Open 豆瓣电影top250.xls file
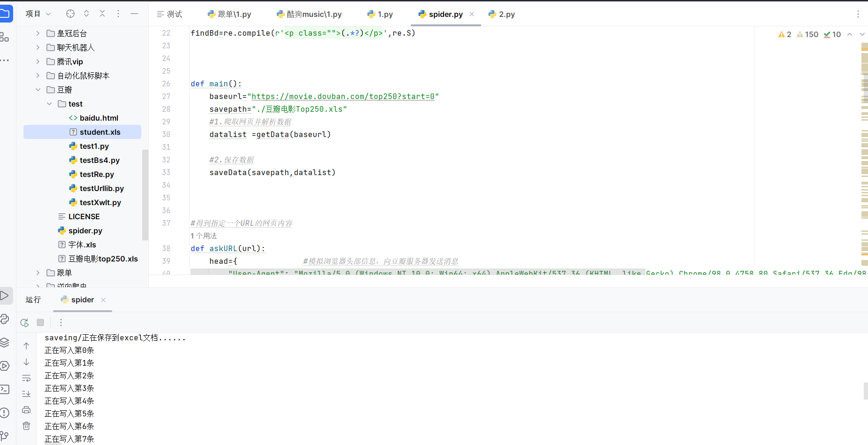This screenshot has width=868, height=445. tap(98, 259)
